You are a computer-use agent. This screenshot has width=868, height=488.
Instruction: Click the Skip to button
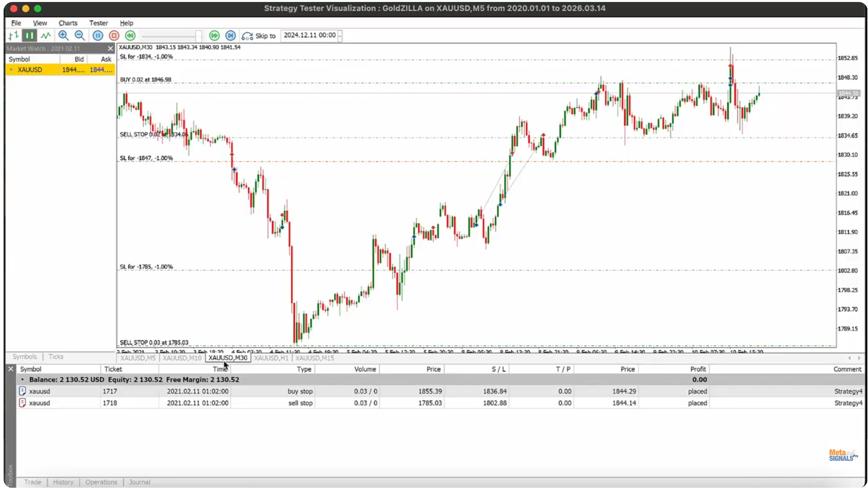click(259, 36)
